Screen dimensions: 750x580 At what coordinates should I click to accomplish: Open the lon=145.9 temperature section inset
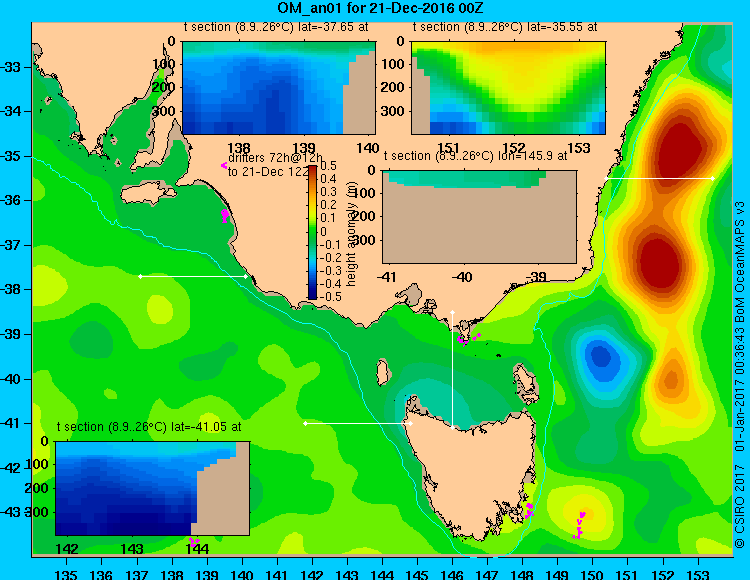coord(479,217)
